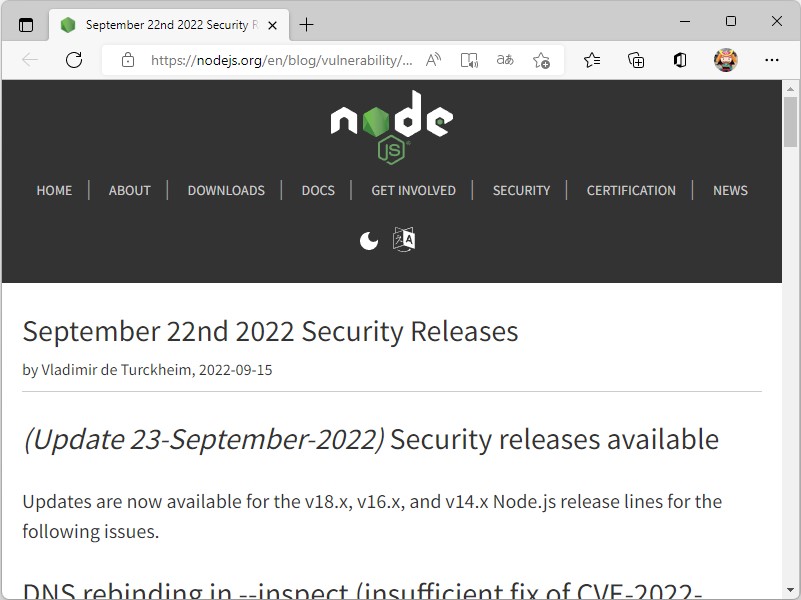
Task: Open the browser settings ellipsis menu
Action: [772, 60]
